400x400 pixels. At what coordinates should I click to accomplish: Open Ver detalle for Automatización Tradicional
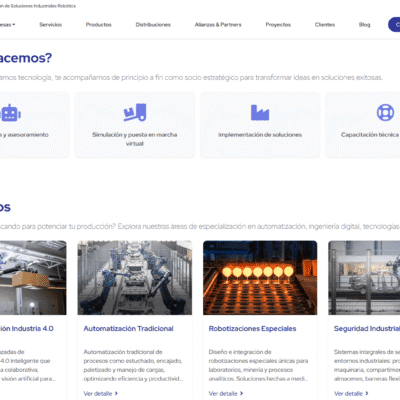(x=100, y=394)
